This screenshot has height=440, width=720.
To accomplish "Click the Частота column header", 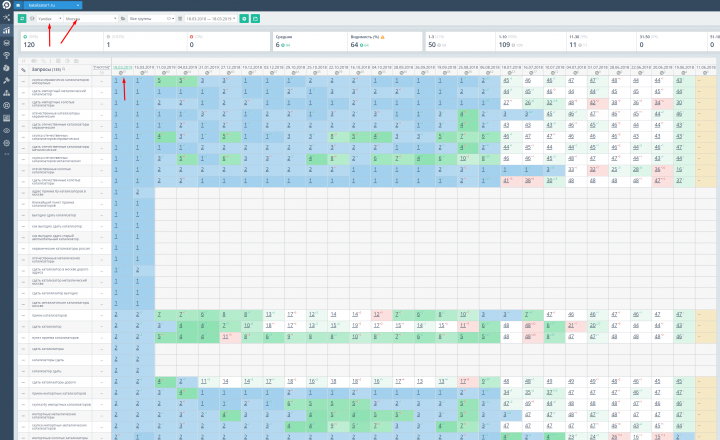I will coord(101,68).
